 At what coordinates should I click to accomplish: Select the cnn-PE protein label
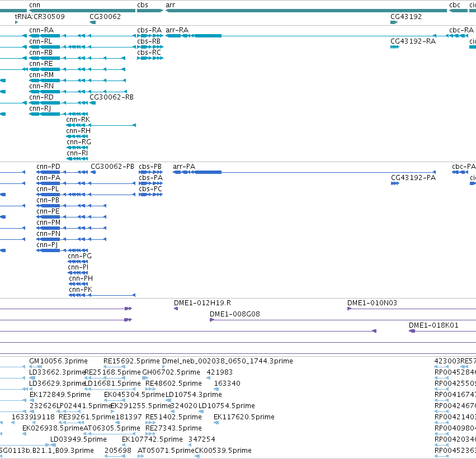click(x=48, y=212)
